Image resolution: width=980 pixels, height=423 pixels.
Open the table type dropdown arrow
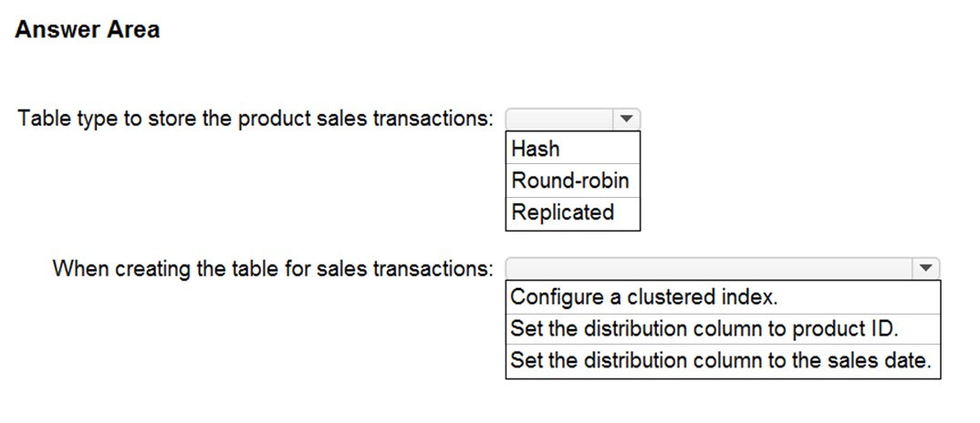point(627,119)
